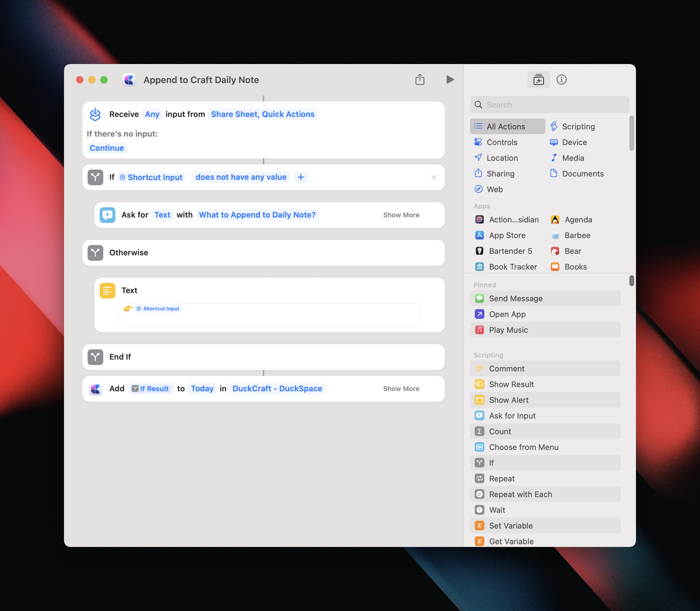Pick the If action in the Scripting list

pos(545,463)
